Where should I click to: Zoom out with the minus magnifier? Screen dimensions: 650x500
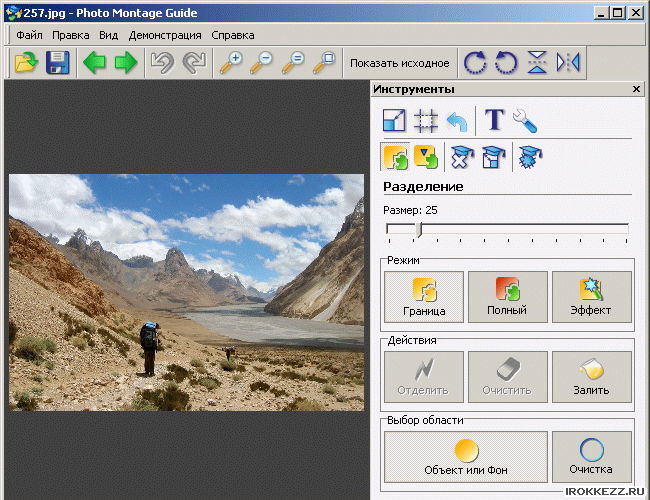pyautogui.click(x=261, y=63)
